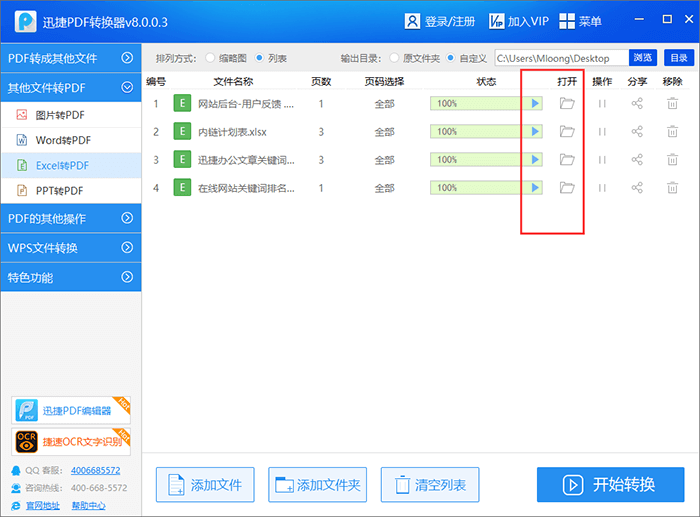The width and height of the screenshot is (700, 517).
Task: Click 添加文件 button
Action: [x=205, y=485]
